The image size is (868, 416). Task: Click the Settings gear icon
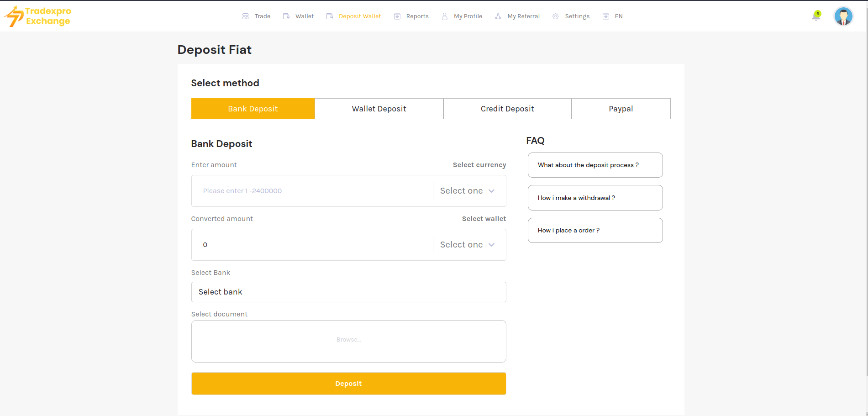click(x=556, y=16)
